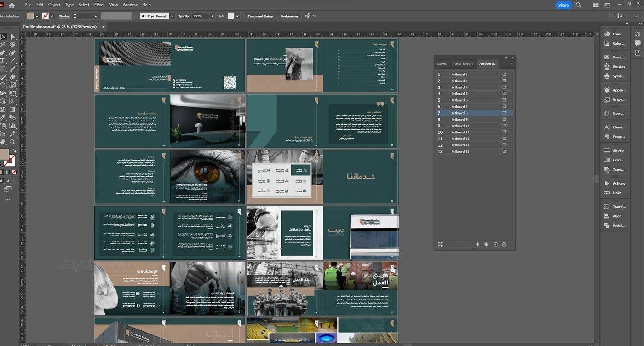
Task: Open the Effect menu
Action: click(99, 5)
